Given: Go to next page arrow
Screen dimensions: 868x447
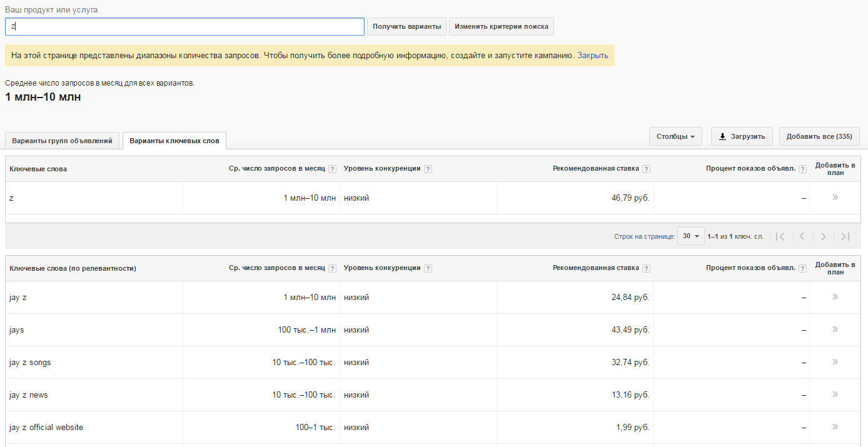Looking at the screenshot, I should click(823, 236).
